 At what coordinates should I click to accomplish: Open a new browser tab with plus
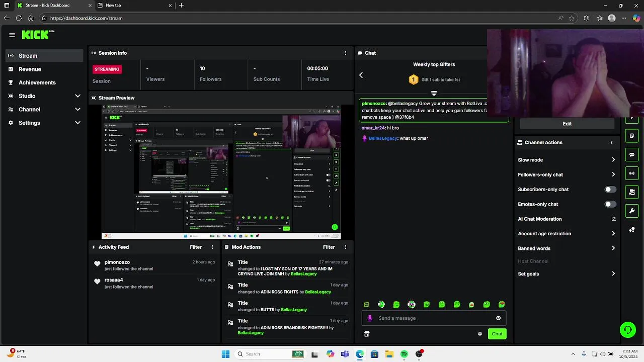181,6
